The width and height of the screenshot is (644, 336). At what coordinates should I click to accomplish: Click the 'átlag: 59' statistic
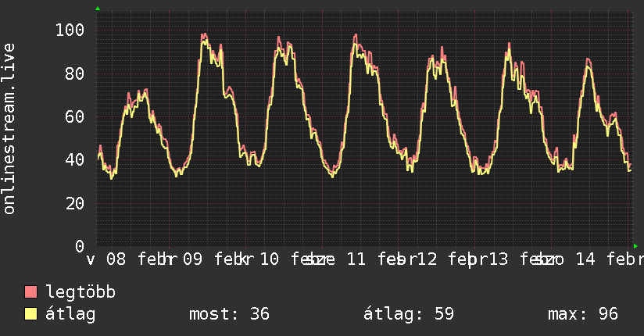pos(409,314)
